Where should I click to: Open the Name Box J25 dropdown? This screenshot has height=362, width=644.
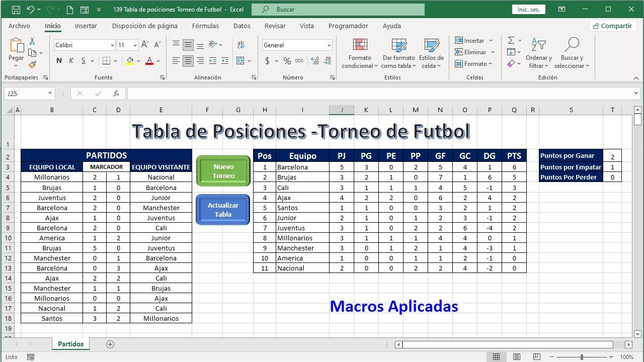50,94
